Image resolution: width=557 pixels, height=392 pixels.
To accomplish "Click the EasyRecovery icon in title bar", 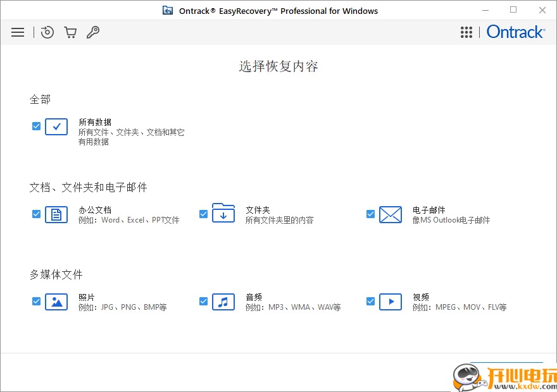I will [x=168, y=10].
